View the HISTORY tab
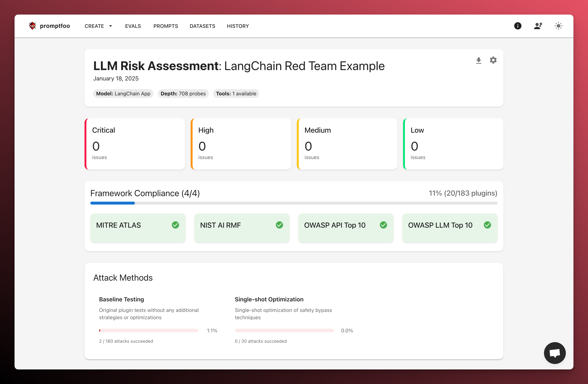Viewport: 588px width, 384px height. (238, 26)
